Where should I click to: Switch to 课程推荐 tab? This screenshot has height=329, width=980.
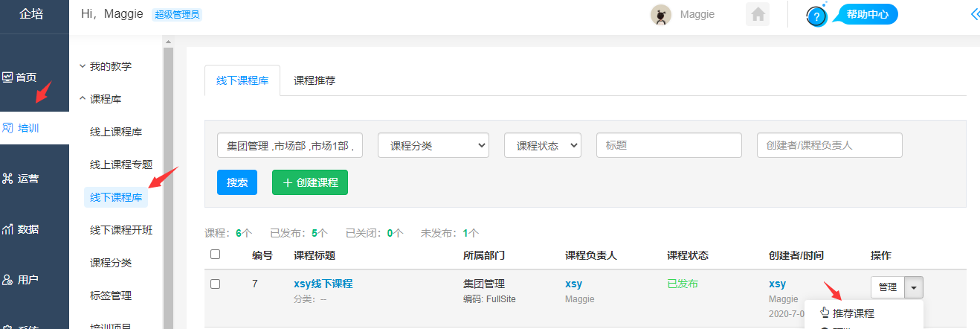pyautogui.click(x=315, y=80)
